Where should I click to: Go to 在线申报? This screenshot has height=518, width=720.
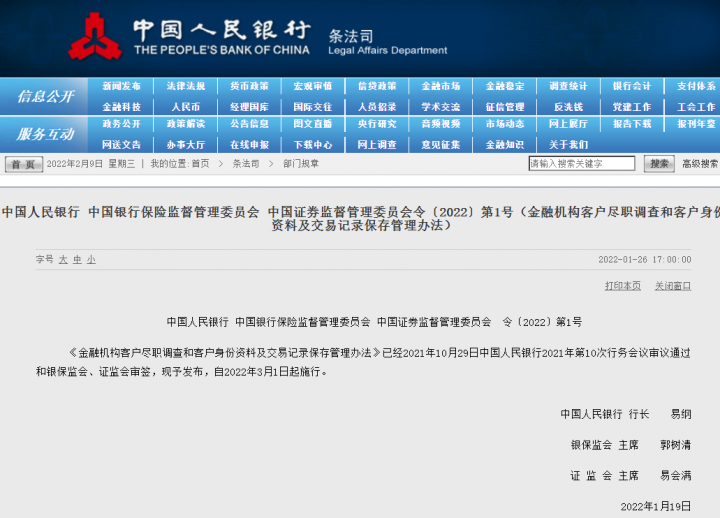point(249,145)
